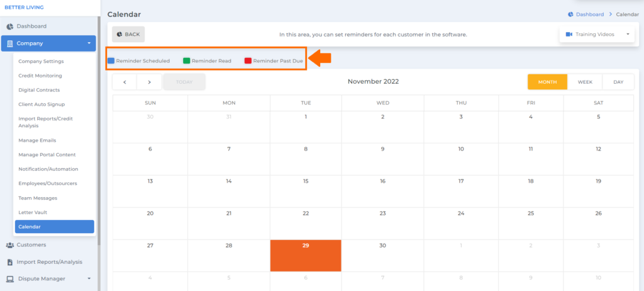Go to next month arrow

click(149, 82)
